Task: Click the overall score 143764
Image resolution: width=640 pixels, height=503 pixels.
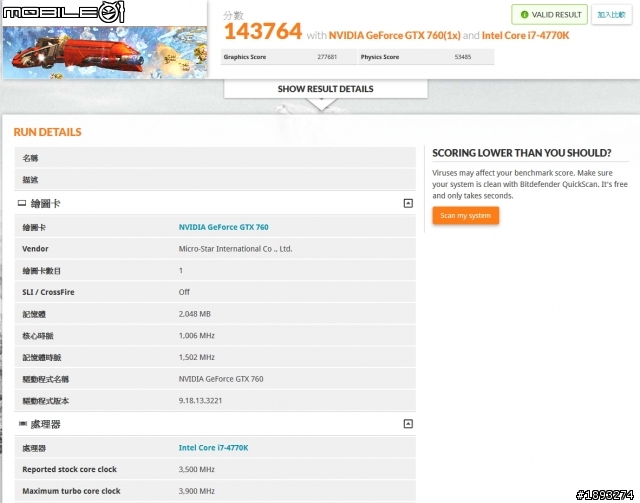Action: [x=263, y=31]
